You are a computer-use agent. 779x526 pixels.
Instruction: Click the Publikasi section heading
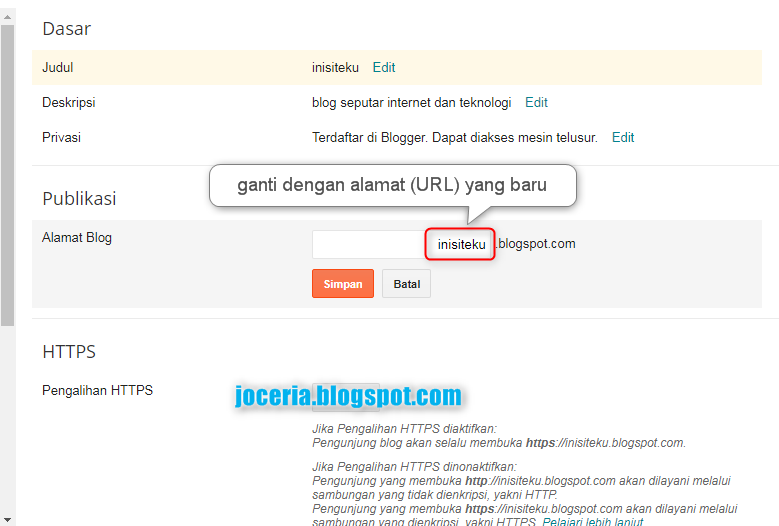click(79, 199)
